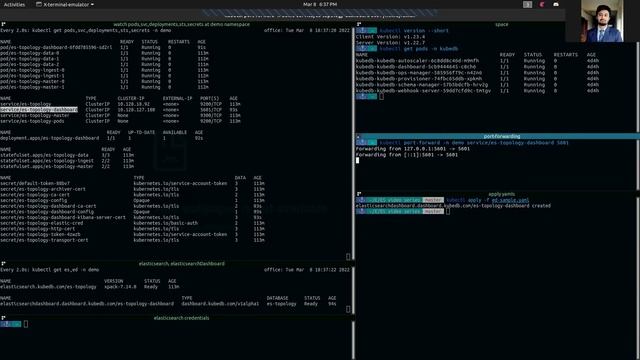This screenshot has width=640, height=360.
Task: Open the X-terminal-emulator app menu
Action: (65, 4)
